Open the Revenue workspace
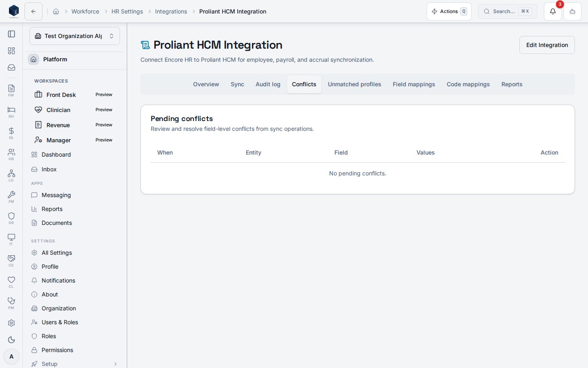The width and height of the screenshot is (588, 368). (x=75, y=125)
